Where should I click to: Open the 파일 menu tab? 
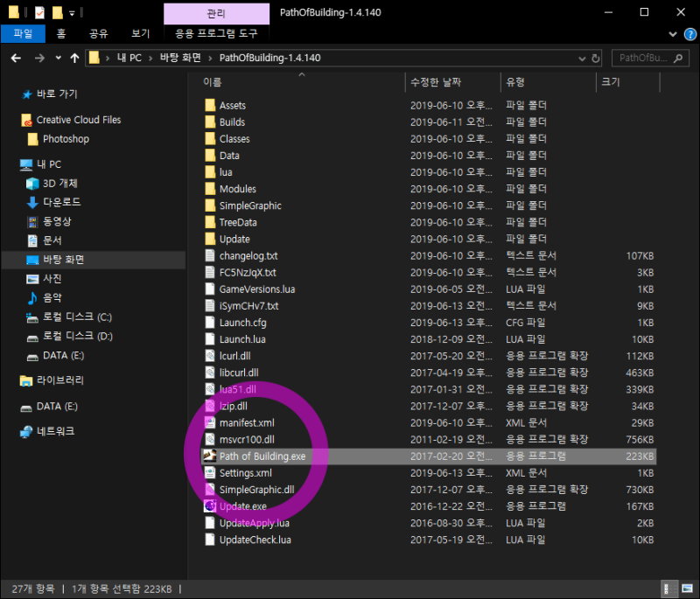coord(23,33)
